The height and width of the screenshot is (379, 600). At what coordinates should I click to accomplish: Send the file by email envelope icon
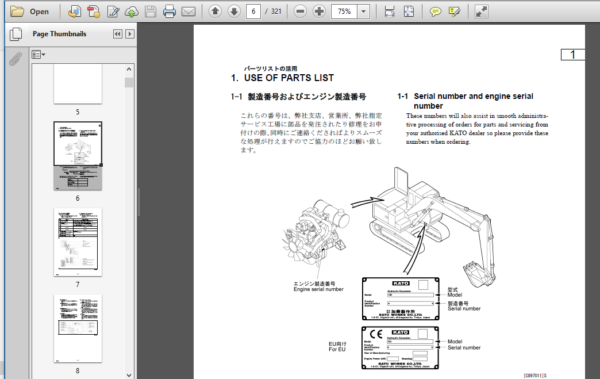click(188, 12)
